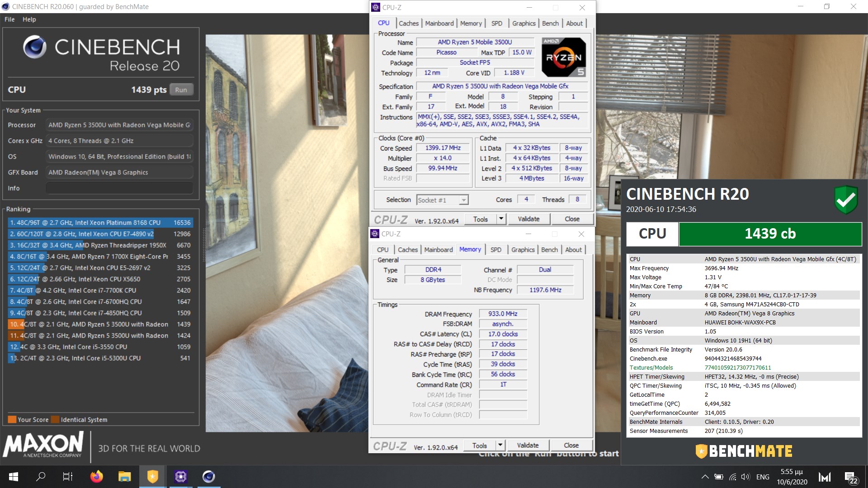Open taskbar clock and date

coord(792,477)
